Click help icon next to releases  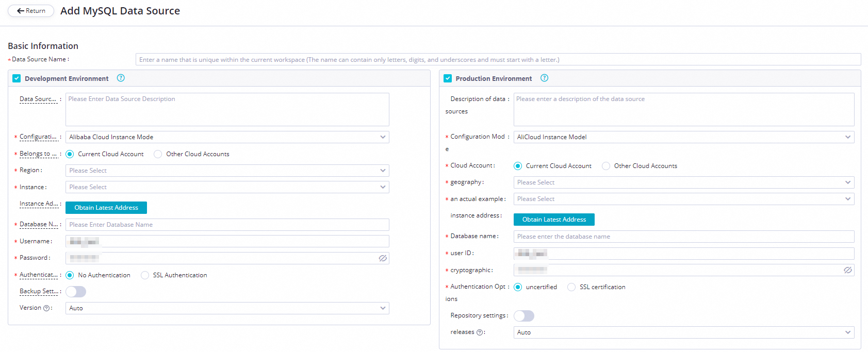(x=480, y=332)
